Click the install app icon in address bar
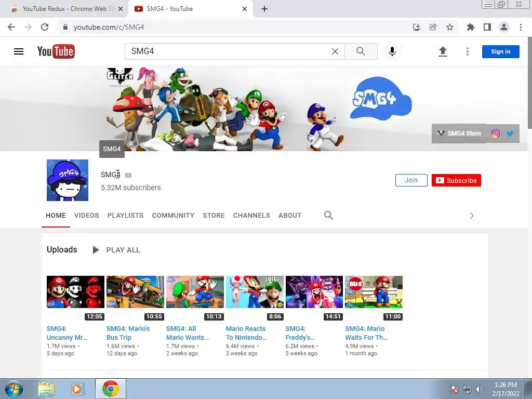This screenshot has width=532, height=399. click(417, 27)
